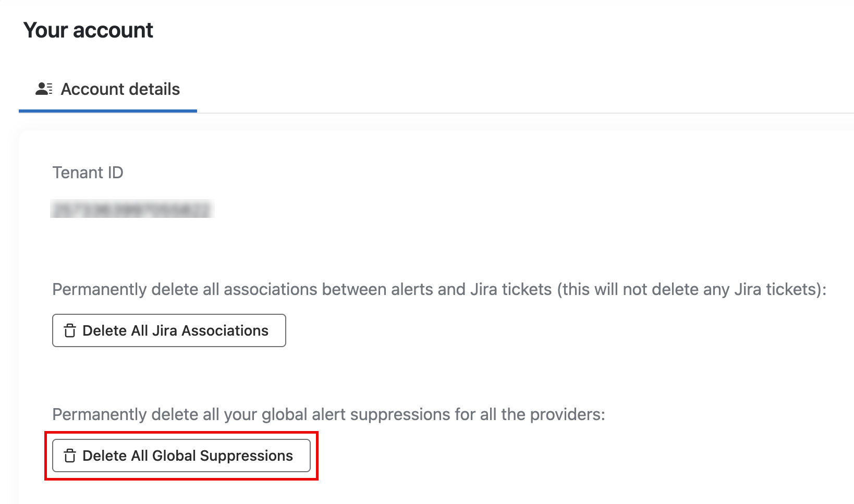Click trash icon on Delete Jira Associations button
This screenshot has width=854, height=504.
click(x=69, y=331)
